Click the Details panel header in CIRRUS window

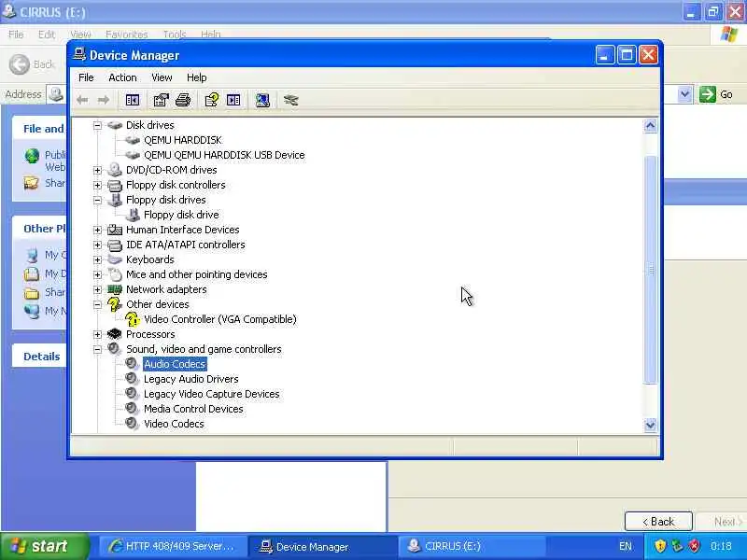tap(42, 357)
